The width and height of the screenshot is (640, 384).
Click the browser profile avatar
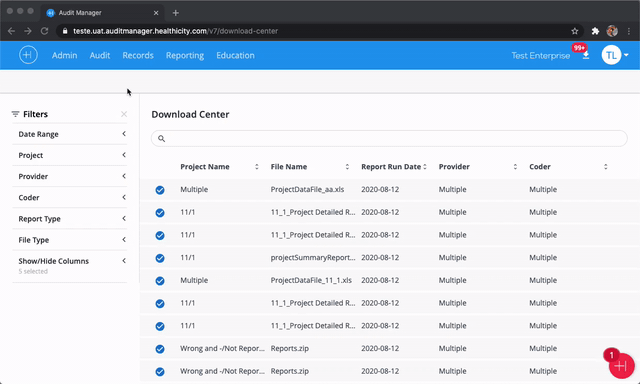point(612,31)
